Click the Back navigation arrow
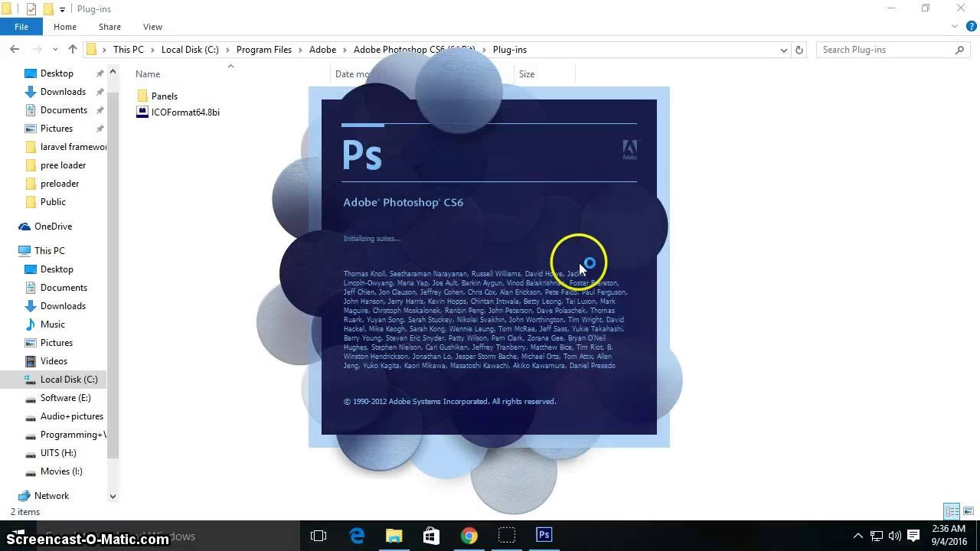This screenshot has width=980, height=551. (x=15, y=49)
